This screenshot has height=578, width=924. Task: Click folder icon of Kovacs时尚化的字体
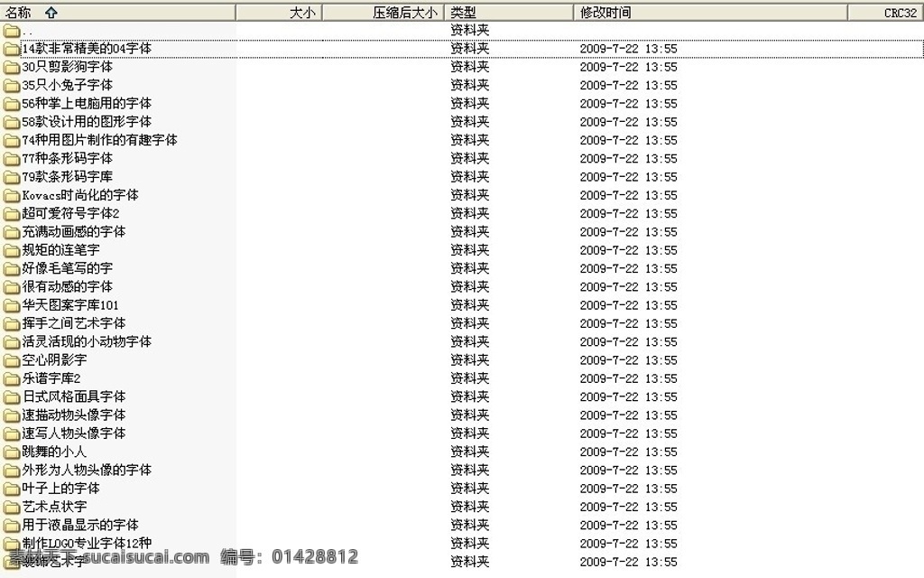pos(11,195)
